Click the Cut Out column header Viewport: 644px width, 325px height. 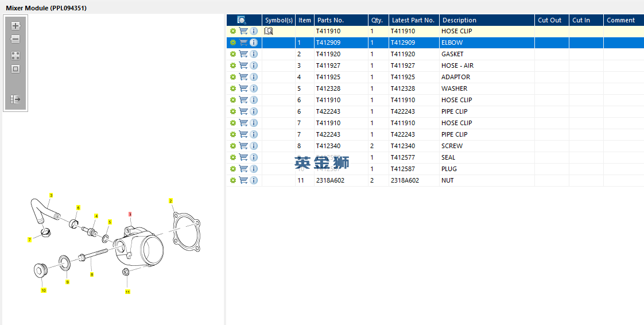[552, 20]
